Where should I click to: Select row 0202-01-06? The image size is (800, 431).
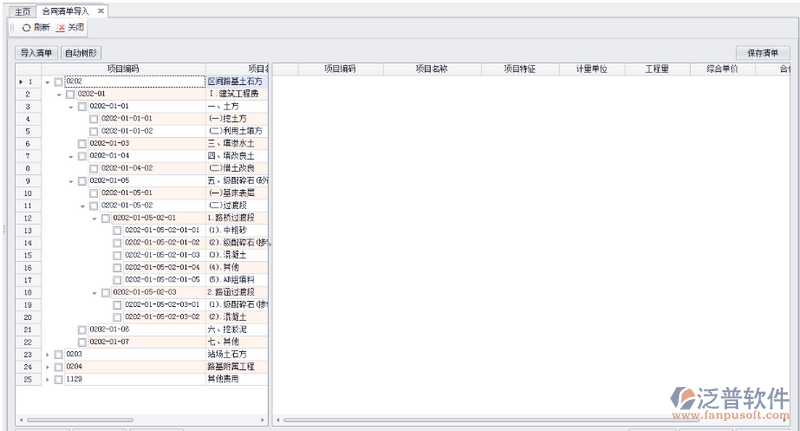[142, 330]
